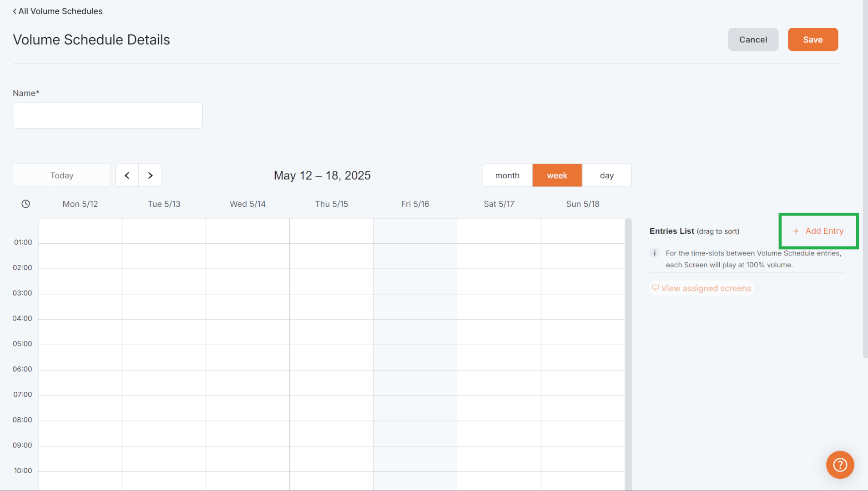
Task: Select the Tue 5/13 column header
Action: pos(164,204)
